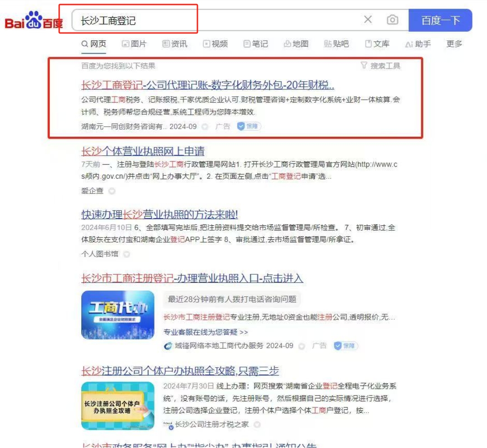Click 最近28分钟前有人拨打电话咨询问题 notice
Viewport: 487px width, 448px height.
pyautogui.click(x=232, y=299)
